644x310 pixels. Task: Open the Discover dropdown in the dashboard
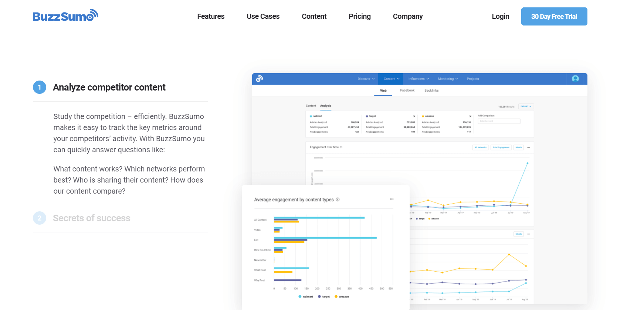click(x=366, y=79)
